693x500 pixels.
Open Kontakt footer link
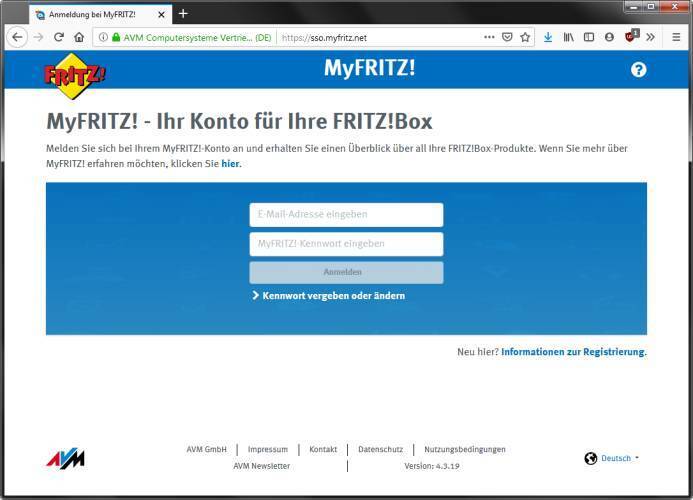click(x=323, y=449)
